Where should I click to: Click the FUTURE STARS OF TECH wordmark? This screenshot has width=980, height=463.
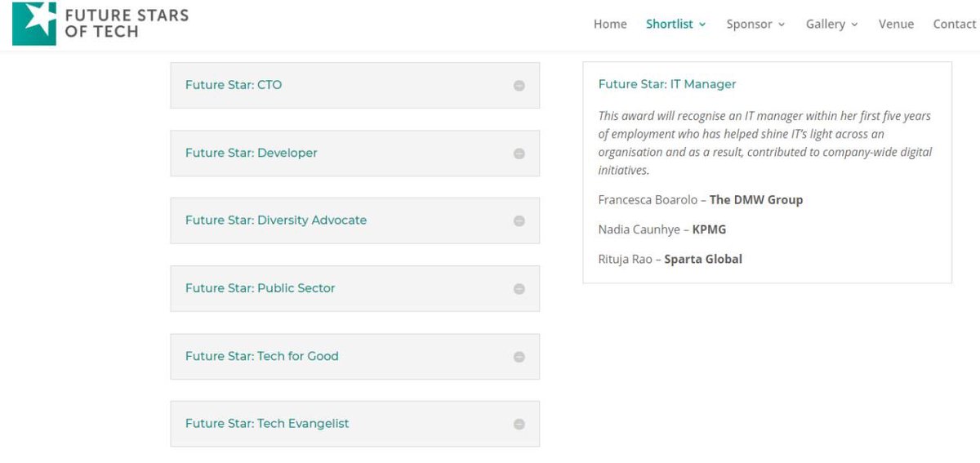127,23
